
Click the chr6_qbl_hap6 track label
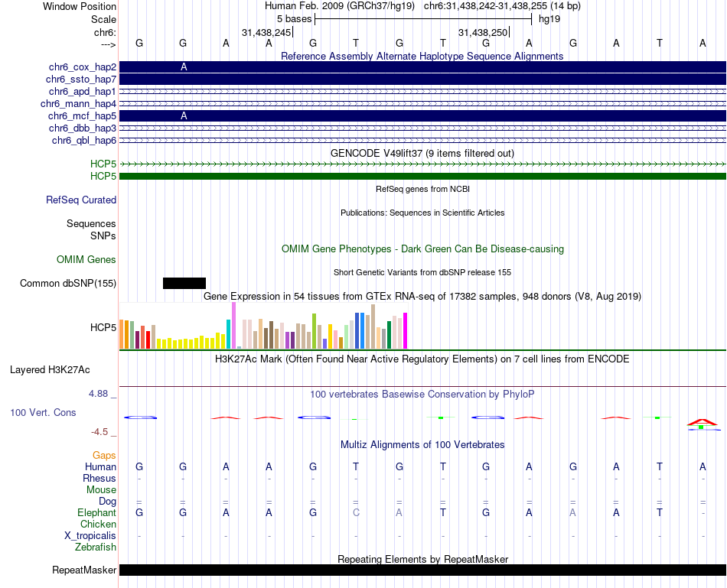(84, 141)
